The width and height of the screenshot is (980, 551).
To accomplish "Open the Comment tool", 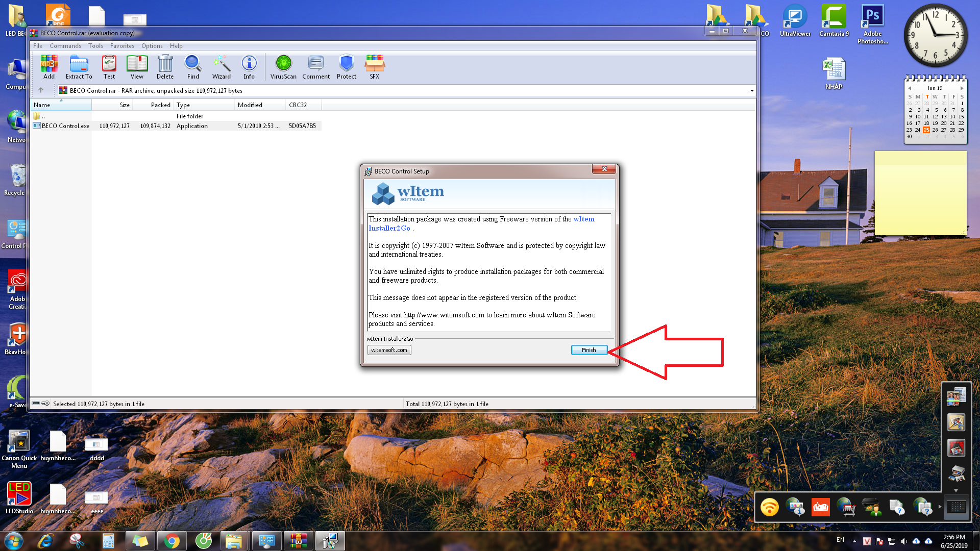I will 316,67.
